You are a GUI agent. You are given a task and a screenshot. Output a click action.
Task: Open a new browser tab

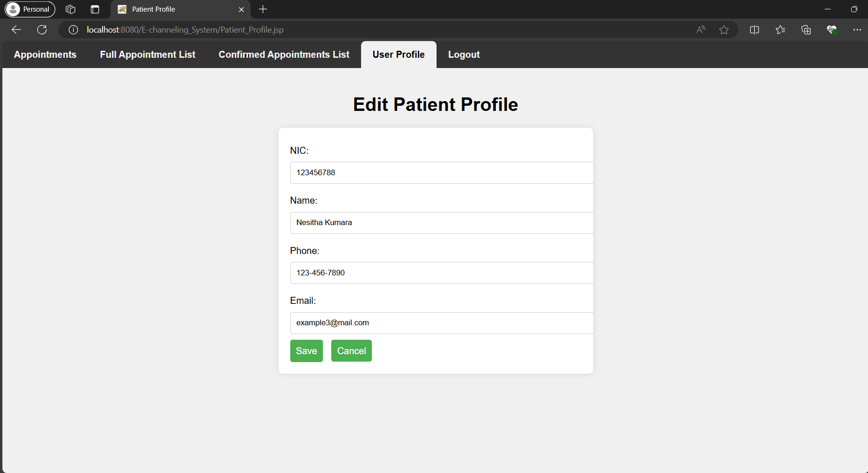[x=263, y=9]
